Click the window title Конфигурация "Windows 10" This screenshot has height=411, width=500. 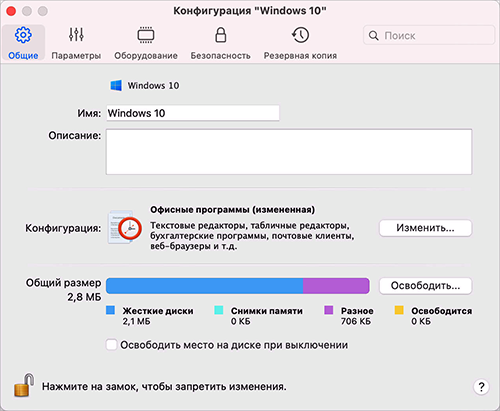pyautogui.click(x=250, y=11)
